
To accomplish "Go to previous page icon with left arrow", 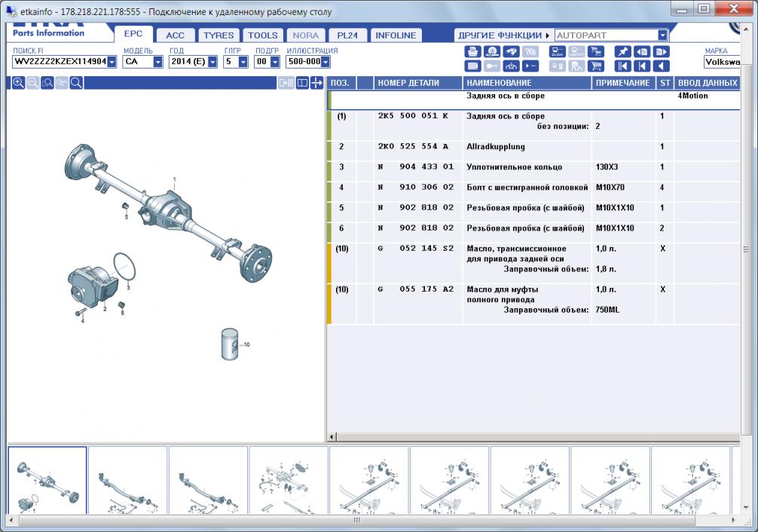I will tap(642, 52).
